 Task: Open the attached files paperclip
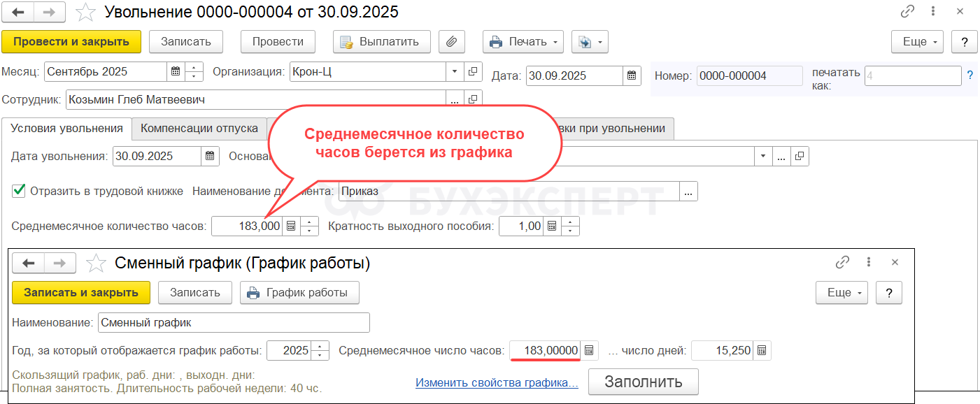[x=452, y=41]
